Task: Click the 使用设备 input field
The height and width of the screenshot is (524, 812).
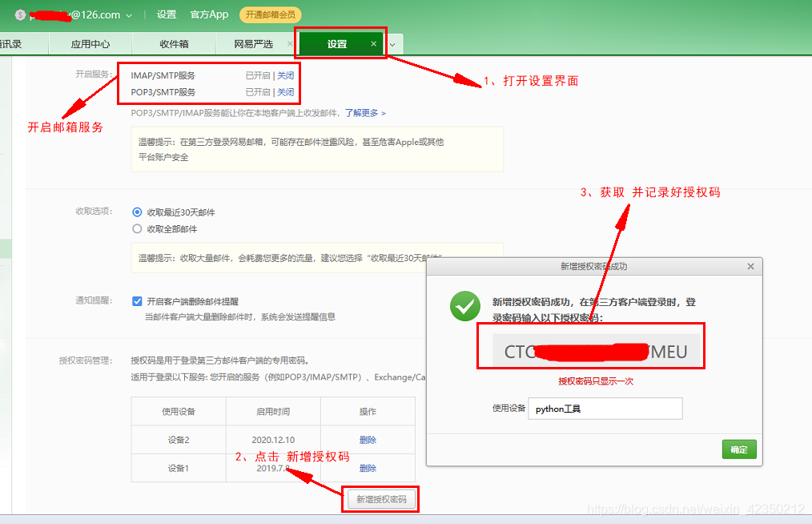Action: [x=605, y=409]
